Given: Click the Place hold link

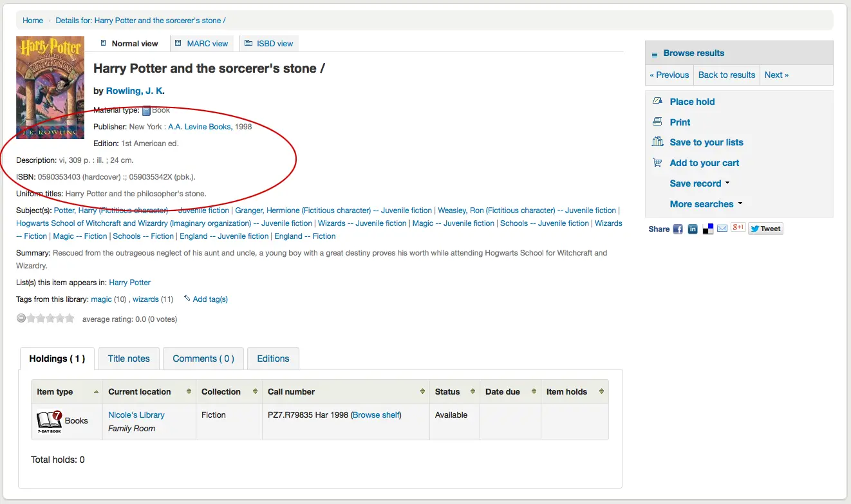Looking at the screenshot, I should tap(692, 102).
